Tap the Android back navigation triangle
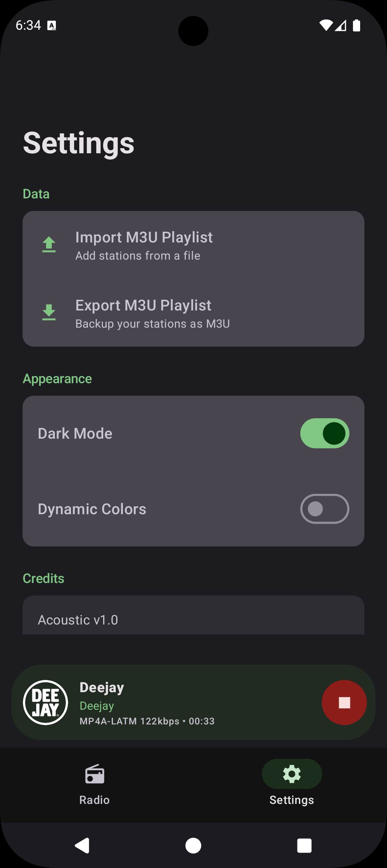The image size is (387, 868). click(82, 846)
